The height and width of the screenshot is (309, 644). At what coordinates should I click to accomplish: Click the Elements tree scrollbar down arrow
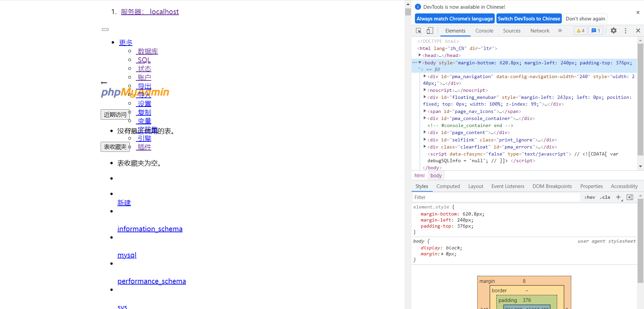[x=640, y=167]
